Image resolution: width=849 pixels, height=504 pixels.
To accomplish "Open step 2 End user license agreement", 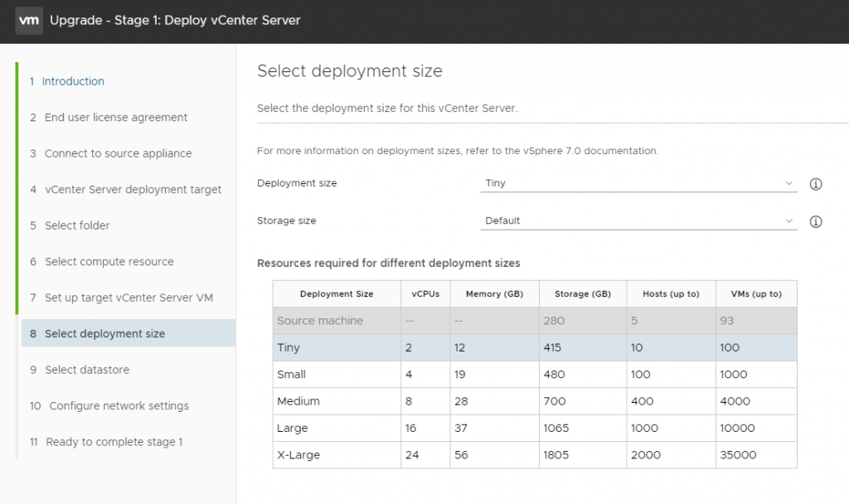I will pos(109,118).
